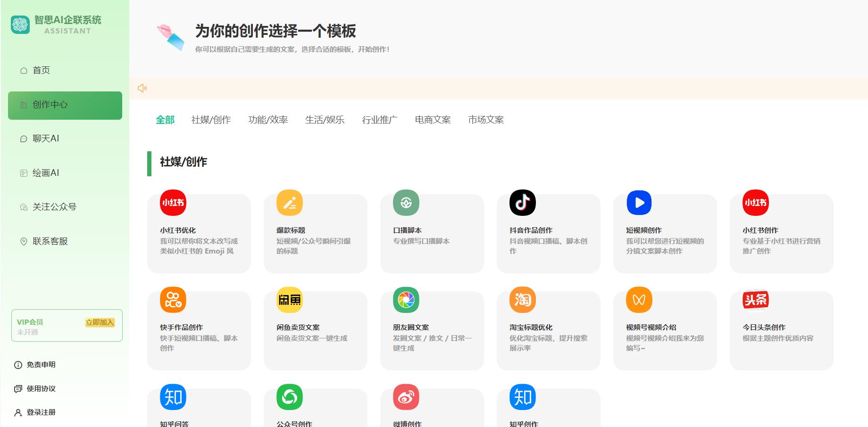This screenshot has height=427, width=868.
Task: Select the 微博创作 Weibo icon
Action: coord(406,397)
